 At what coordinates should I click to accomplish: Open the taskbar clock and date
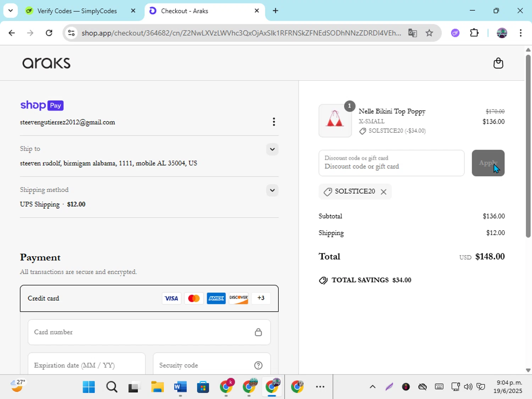click(508, 387)
